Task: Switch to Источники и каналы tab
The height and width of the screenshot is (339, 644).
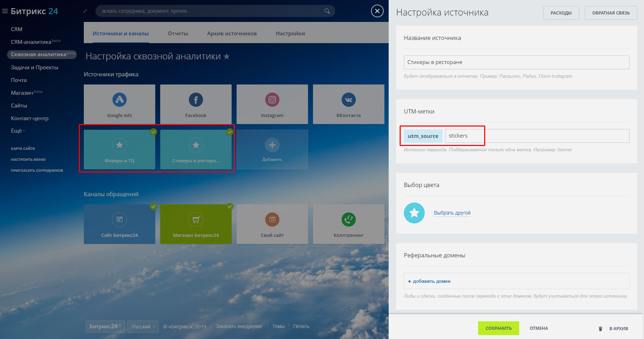Action: click(x=121, y=34)
